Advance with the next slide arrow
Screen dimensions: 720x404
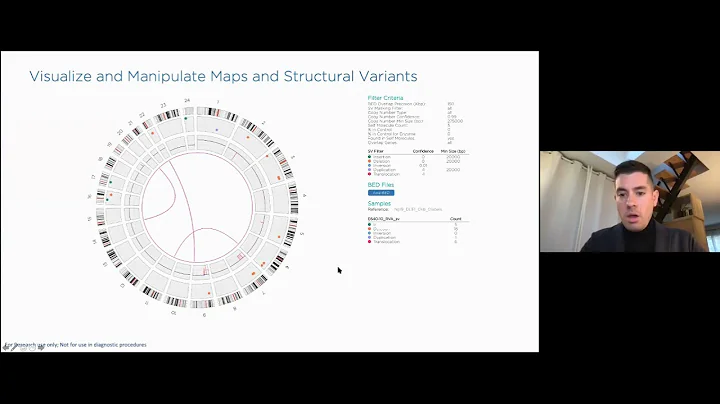[41, 348]
